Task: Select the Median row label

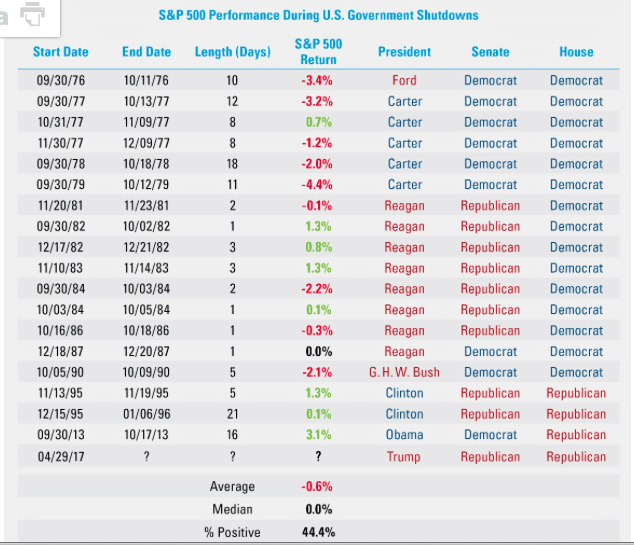Action: coord(232,510)
